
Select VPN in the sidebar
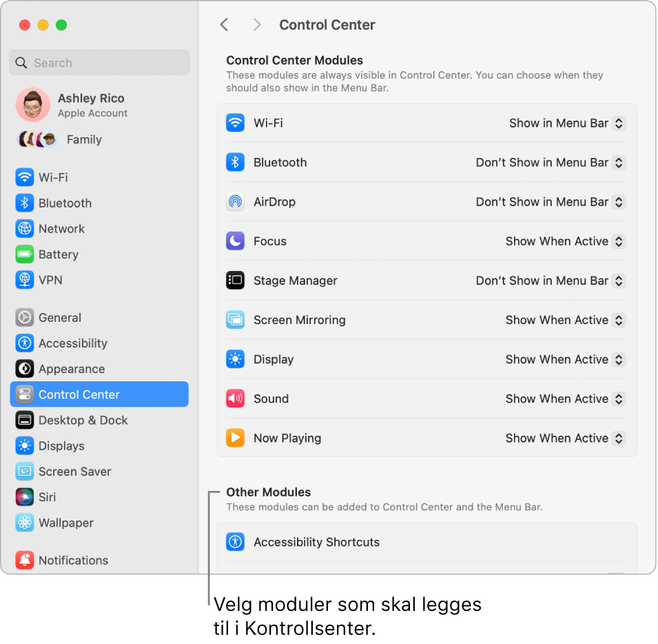pos(99,280)
